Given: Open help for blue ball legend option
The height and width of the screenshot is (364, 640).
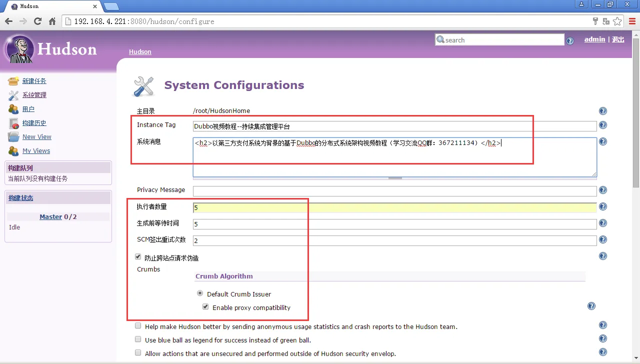Looking at the screenshot, I should [x=603, y=338].
